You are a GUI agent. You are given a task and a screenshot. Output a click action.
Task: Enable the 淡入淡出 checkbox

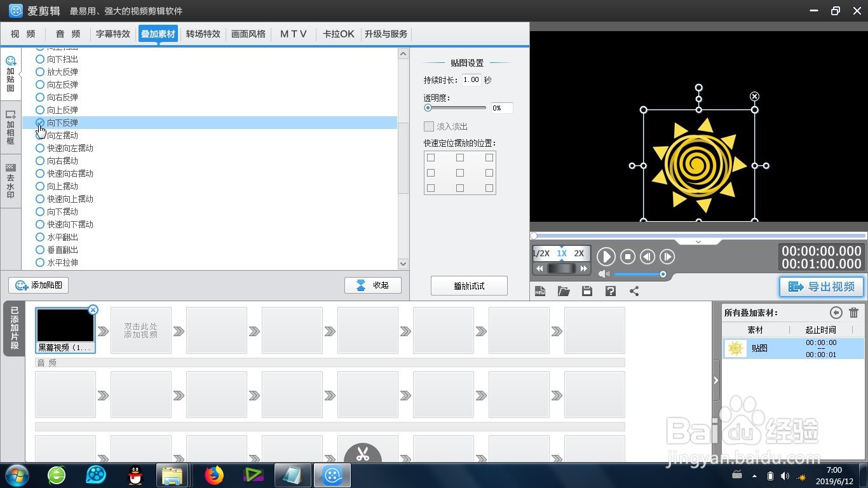429,126
